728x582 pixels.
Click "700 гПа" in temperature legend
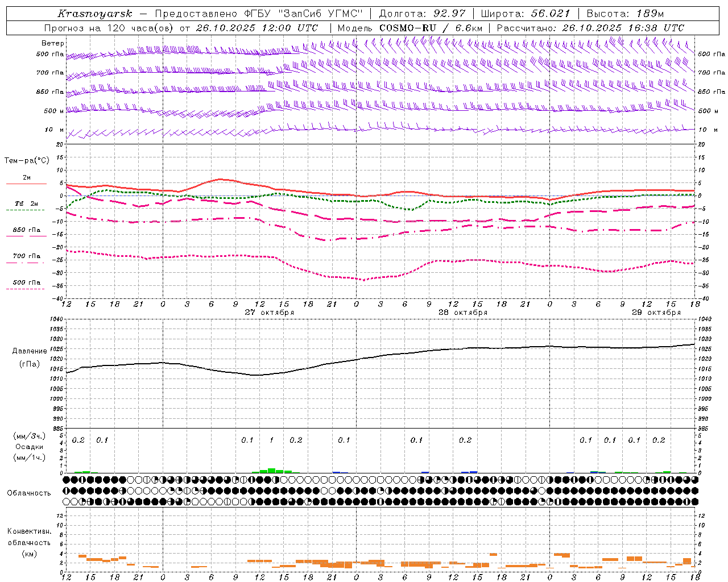[27, 256]
